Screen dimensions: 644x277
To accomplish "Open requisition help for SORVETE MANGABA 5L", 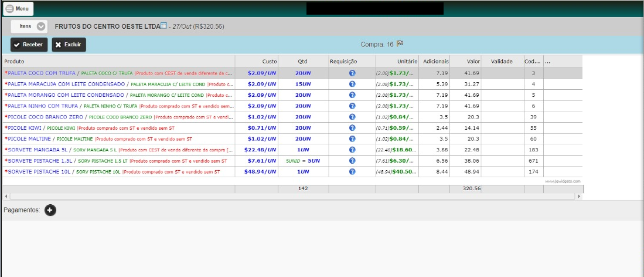I will (352, 150).
